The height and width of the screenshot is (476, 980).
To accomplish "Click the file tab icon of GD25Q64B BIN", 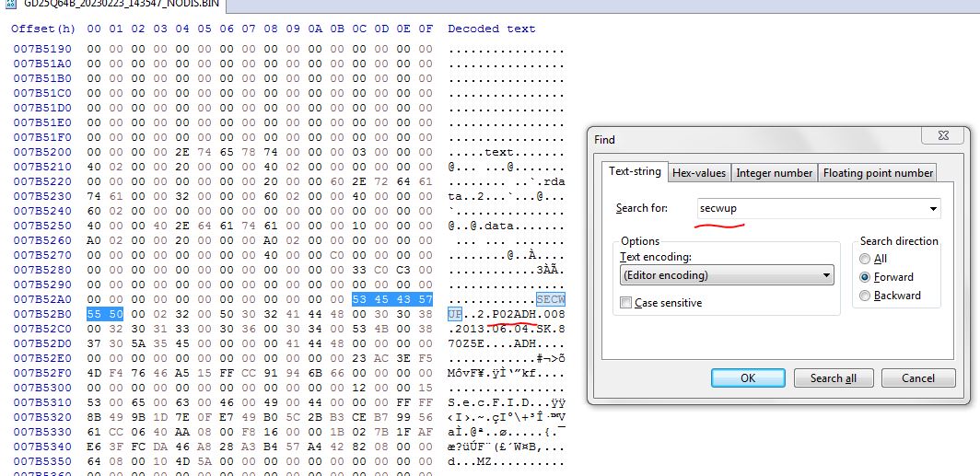I will point(10,3).
